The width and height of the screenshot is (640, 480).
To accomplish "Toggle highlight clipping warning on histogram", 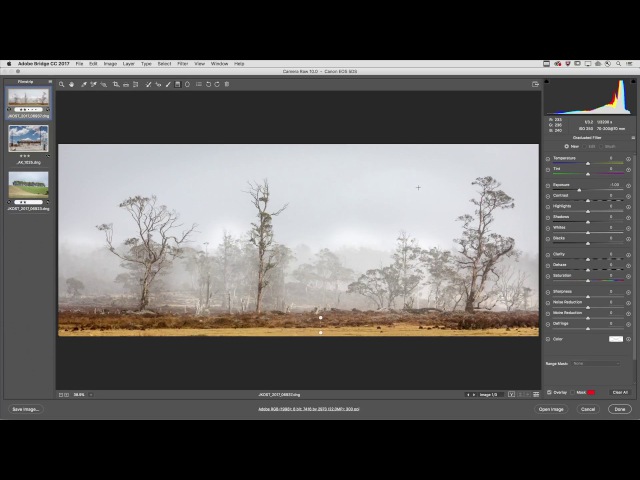I will [633, 81].
